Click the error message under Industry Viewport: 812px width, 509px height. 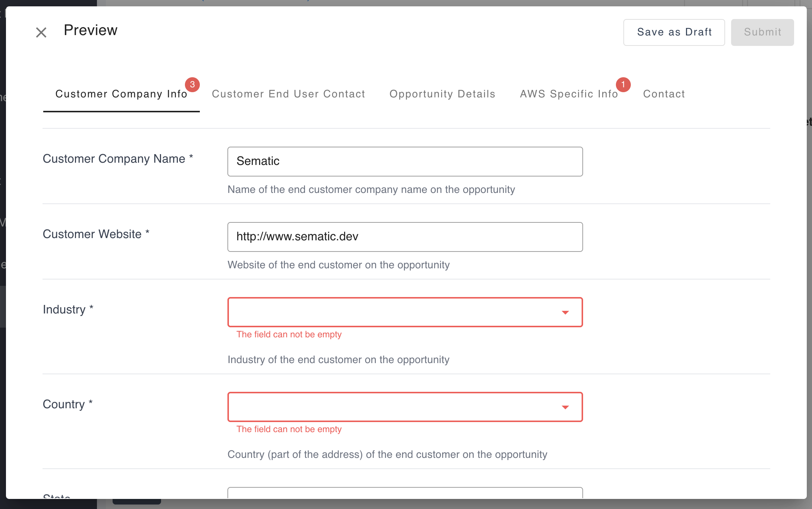click(x=289, y=334)
